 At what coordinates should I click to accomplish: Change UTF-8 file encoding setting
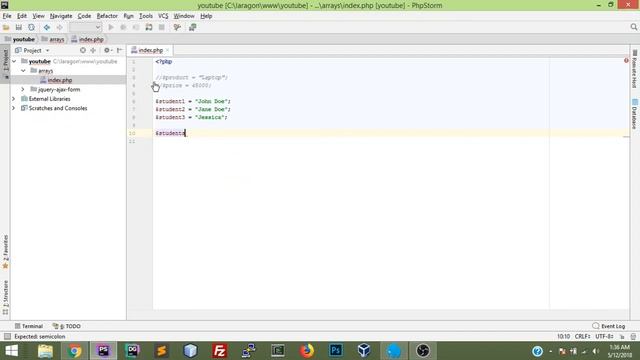604,337
